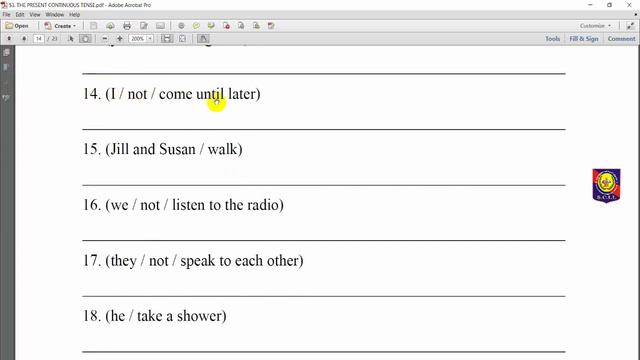Click the Add sticky note comment icon
Viewport: 640px width, 360px height.
tap(196, 26)
